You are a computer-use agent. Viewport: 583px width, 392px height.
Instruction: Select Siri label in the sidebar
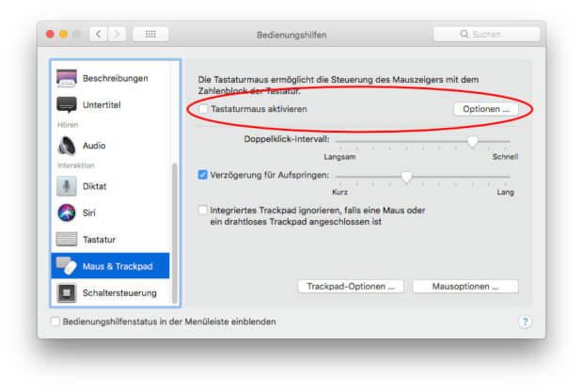89,212
